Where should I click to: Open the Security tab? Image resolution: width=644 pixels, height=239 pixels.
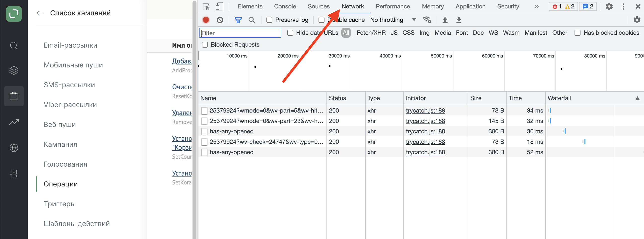click(508, 6)
